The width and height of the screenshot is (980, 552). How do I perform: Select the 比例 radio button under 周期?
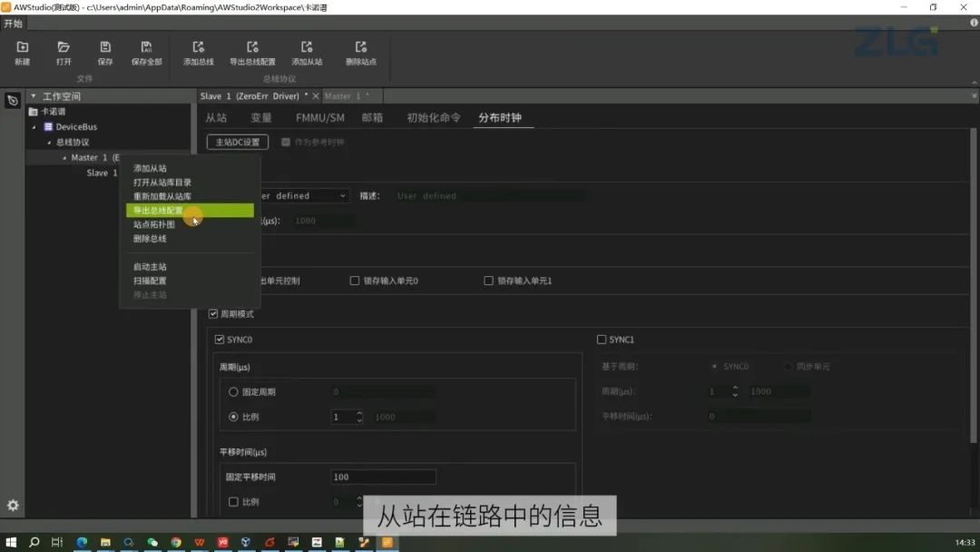(x=233, y=417)
